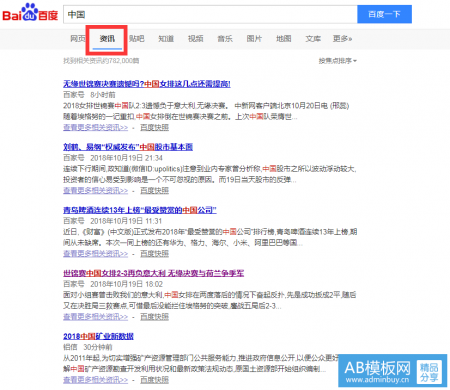
Task: Click 百度快照 under the 青岛啤酒 result
Action: [x=154, y=254]
